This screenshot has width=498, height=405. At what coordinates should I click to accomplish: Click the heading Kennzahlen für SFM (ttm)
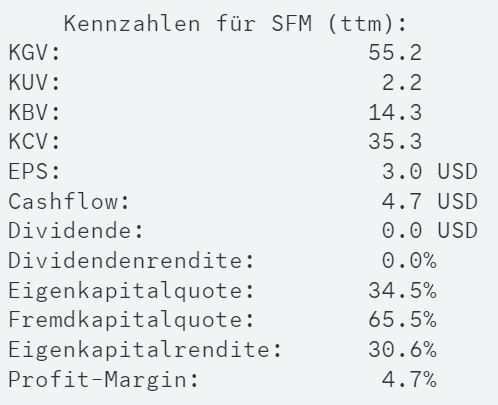(235, 24)
